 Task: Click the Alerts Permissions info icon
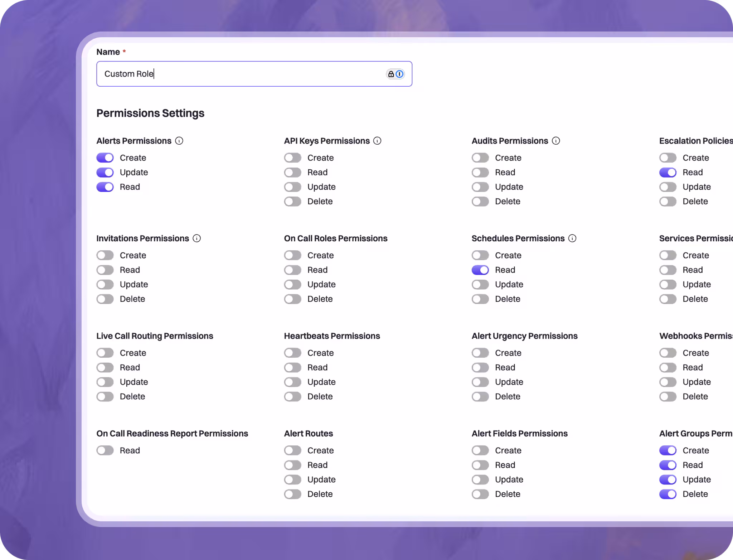pos(179,141)
